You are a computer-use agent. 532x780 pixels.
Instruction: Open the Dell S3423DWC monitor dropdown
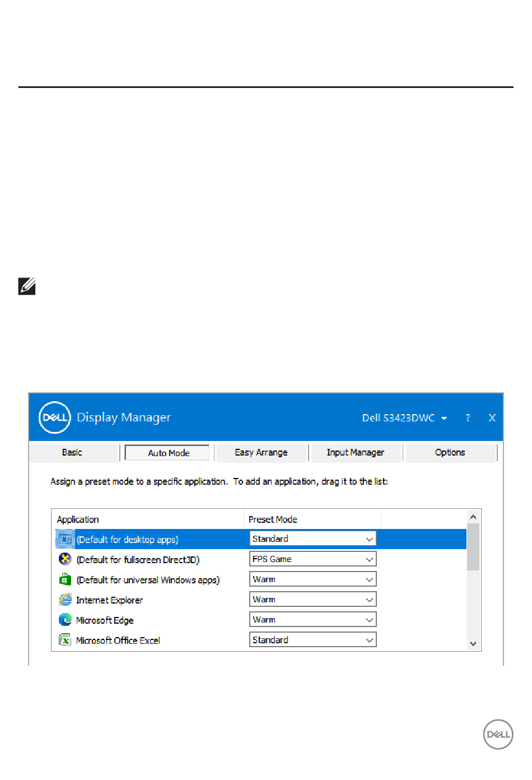[x=404, y=418]
